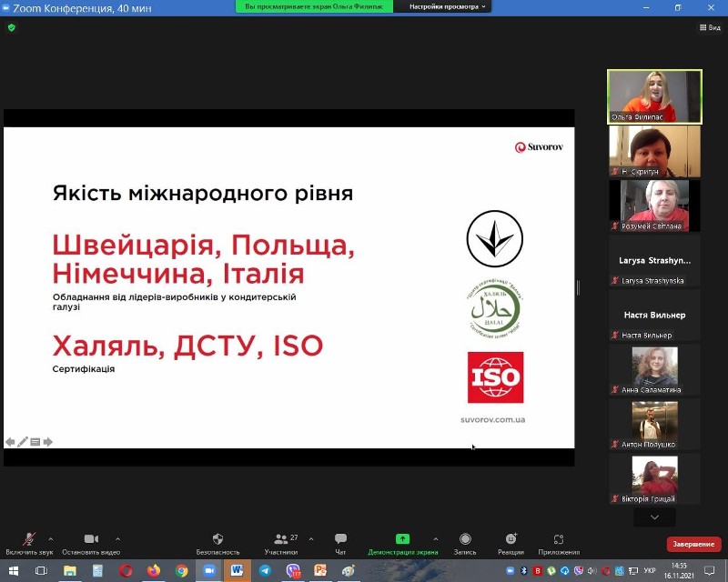728x582 pixels.
Task: Open the Чат chat panel
Action: (x=340, y=544)
